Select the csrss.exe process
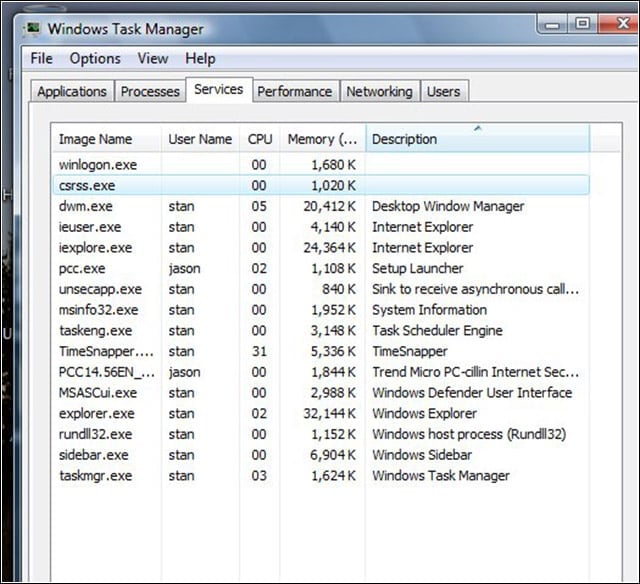Viewport: 640px width, 584px height. (321, 186)
